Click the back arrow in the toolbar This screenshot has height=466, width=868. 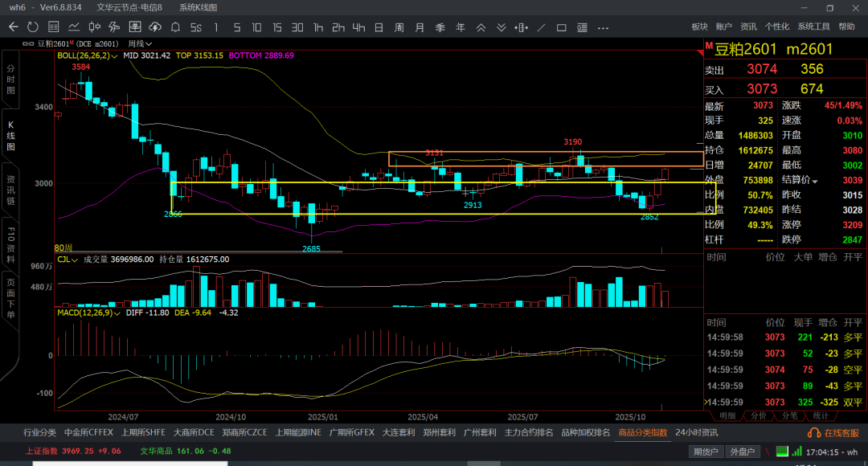[x=13, y=27]
